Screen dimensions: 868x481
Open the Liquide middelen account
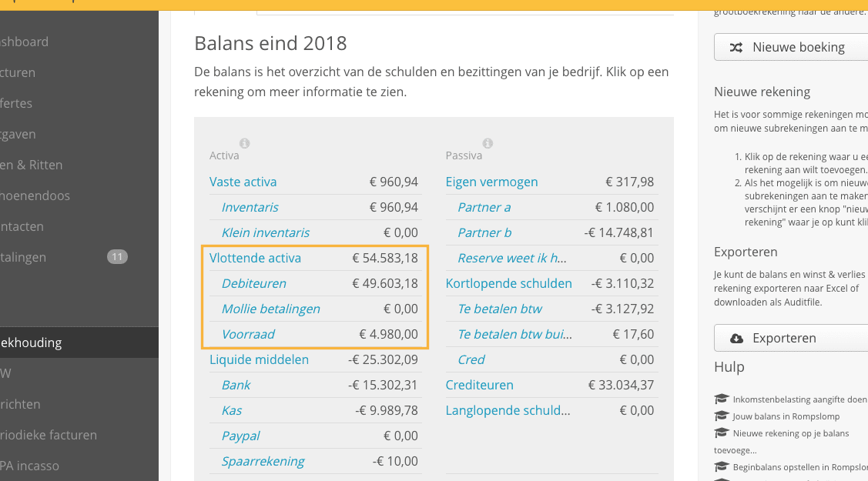tap(259, 360)
